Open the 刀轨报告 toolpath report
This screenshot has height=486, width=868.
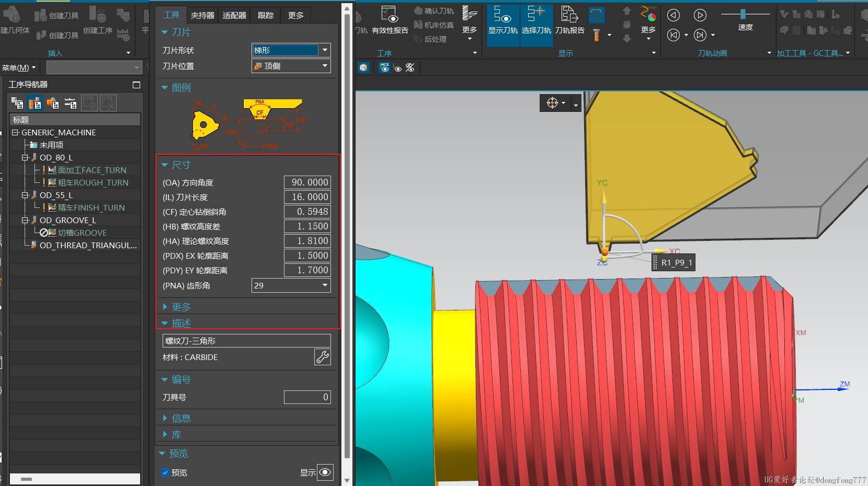coord(569,21)
